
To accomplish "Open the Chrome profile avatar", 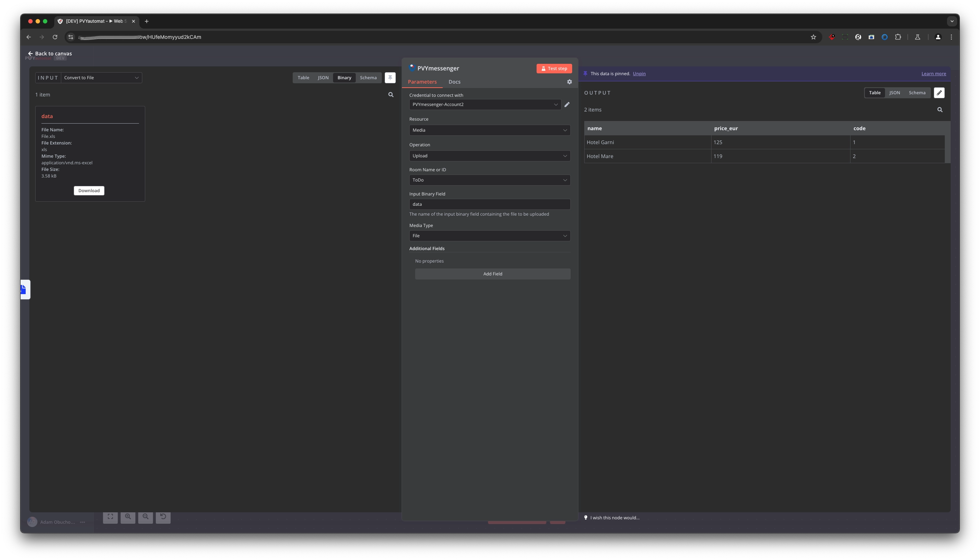I will 938,37.
